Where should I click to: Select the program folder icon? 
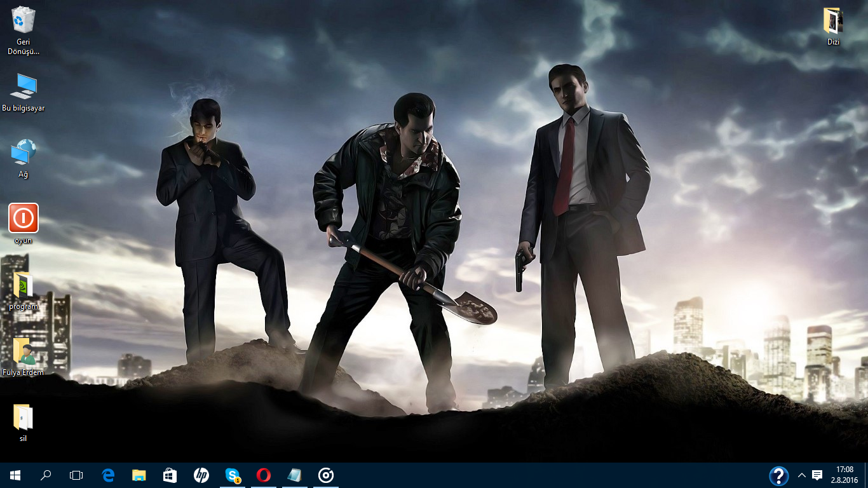pyautogui.click(x=24, y=291)
